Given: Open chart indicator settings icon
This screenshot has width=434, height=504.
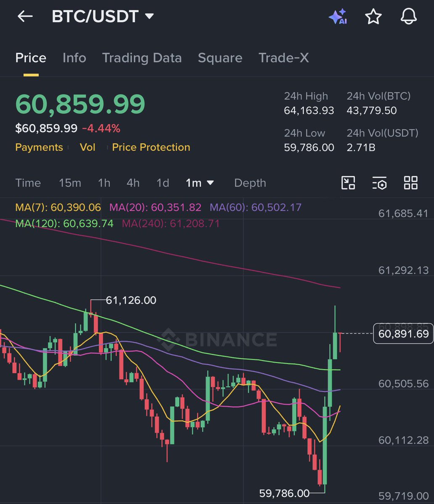Looking at the screenshot, I should (379, 183).
